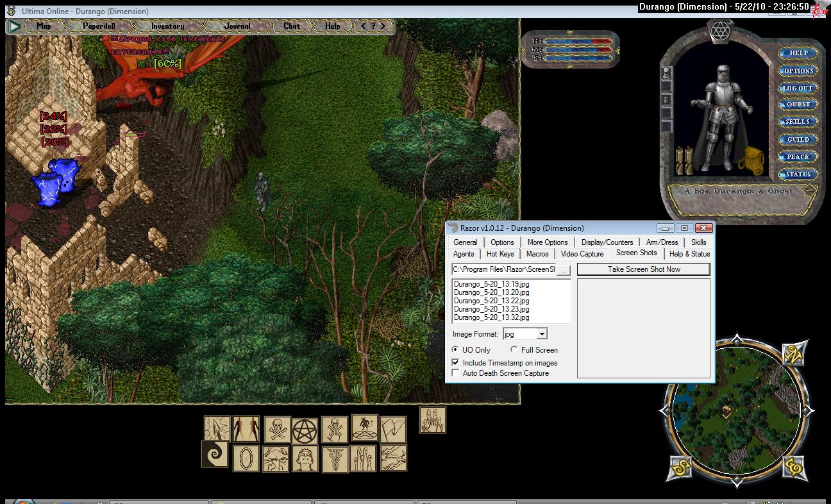Select Durango_5-20_13.22.jpg in the list
The image size is (831, 504).
pyautogui.click(x=492, y=301)
